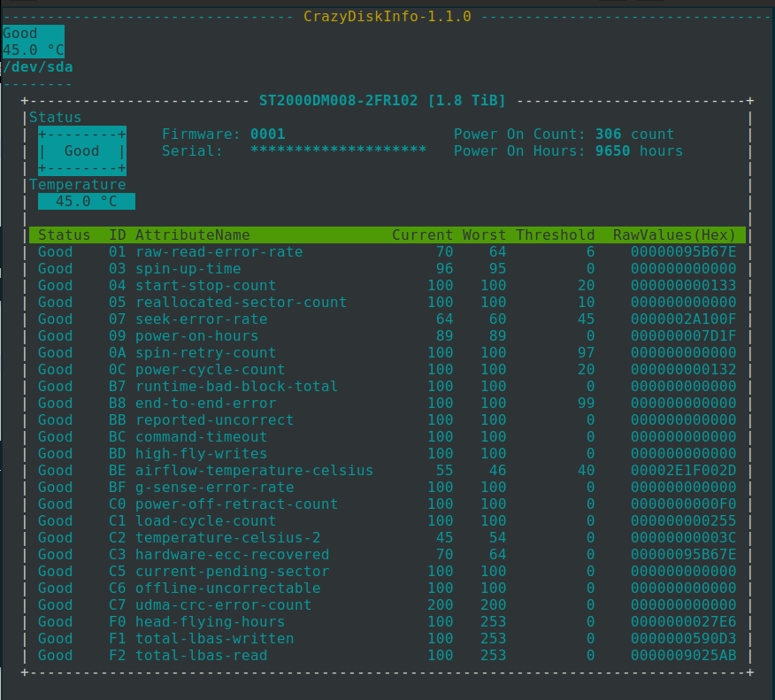Screen dimensions: 775x700
Task: Select the reported-uncorrect row
Action: pyautogui.click(x=387, y=419)
